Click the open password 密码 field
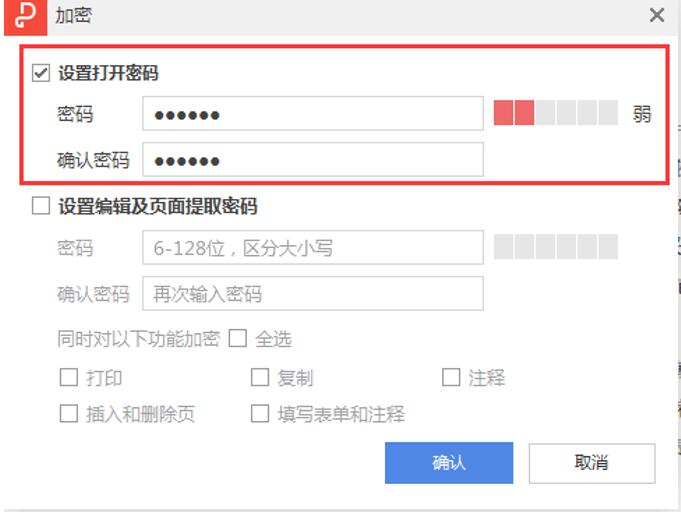681x512 pixels. click(313, 113)
